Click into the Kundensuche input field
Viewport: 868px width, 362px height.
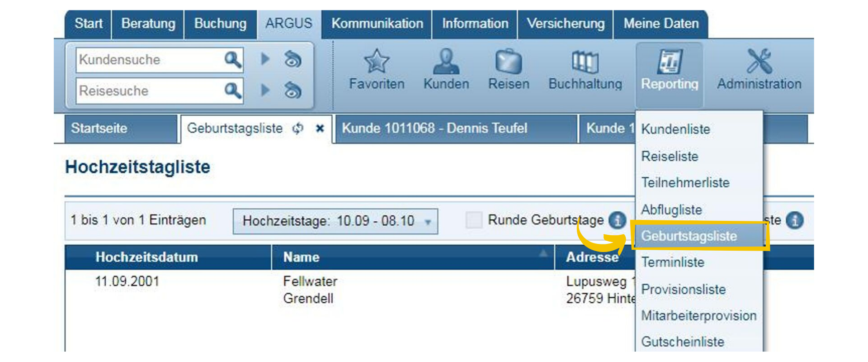148,60
